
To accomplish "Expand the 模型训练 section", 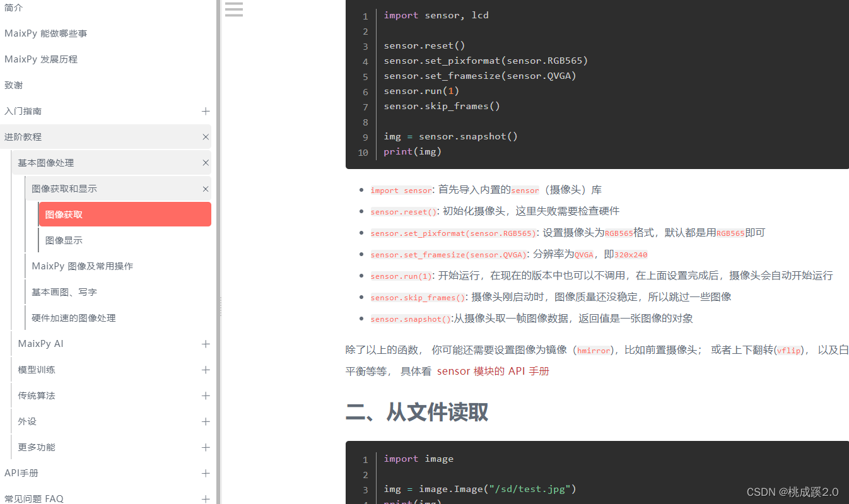I will click(x=206, y=370).
